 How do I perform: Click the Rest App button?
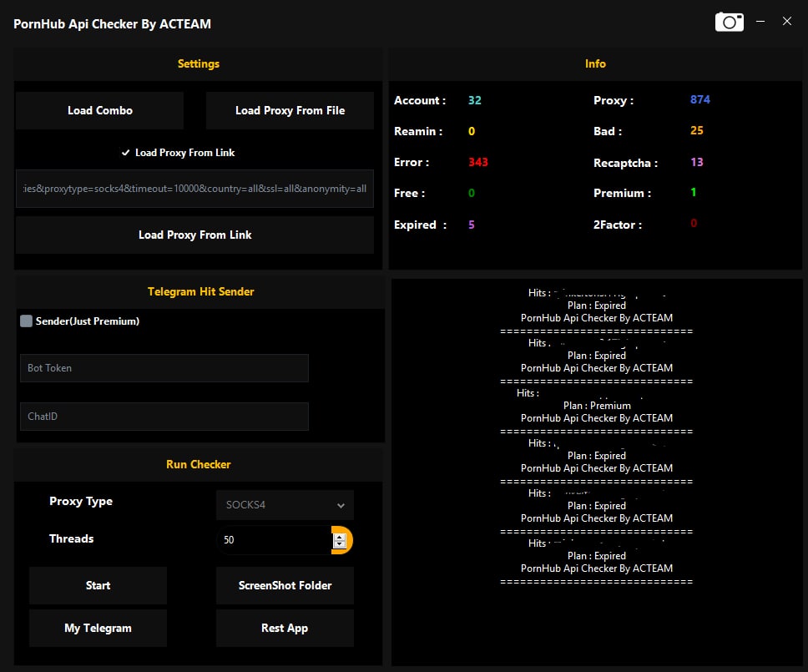(285, 629)
